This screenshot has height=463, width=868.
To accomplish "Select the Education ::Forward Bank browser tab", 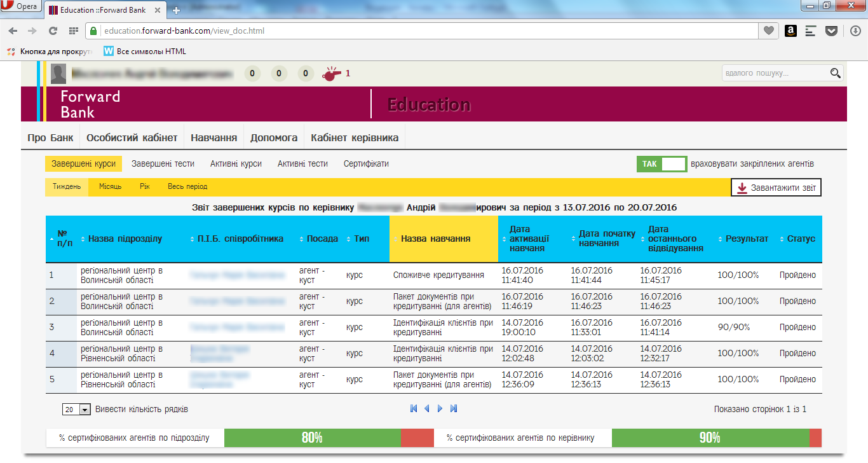I will point(104,10).
